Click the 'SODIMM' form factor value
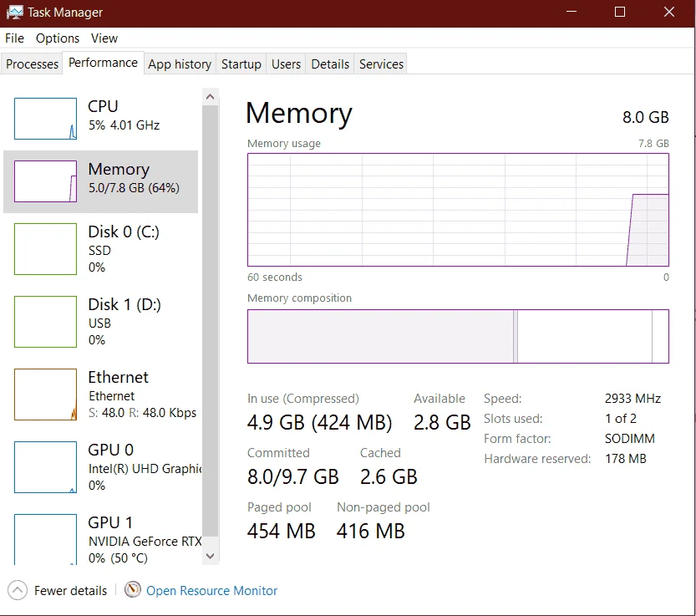Viewport: 696px width, 616px height. [x=630, y=439]
